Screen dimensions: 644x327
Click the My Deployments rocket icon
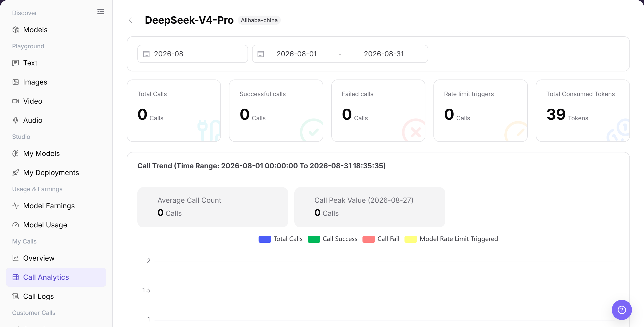16,173
